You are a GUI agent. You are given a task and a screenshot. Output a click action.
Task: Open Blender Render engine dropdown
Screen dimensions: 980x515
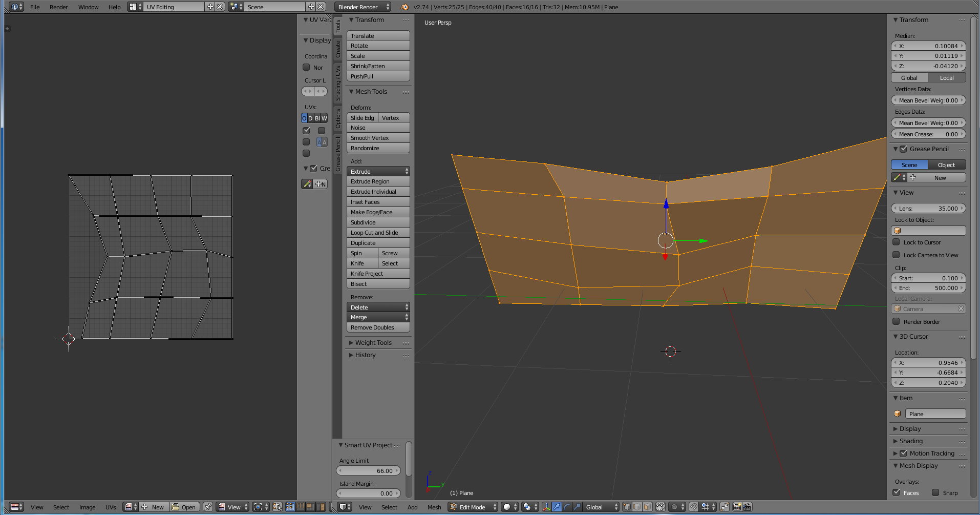click(x=363, y=7)
